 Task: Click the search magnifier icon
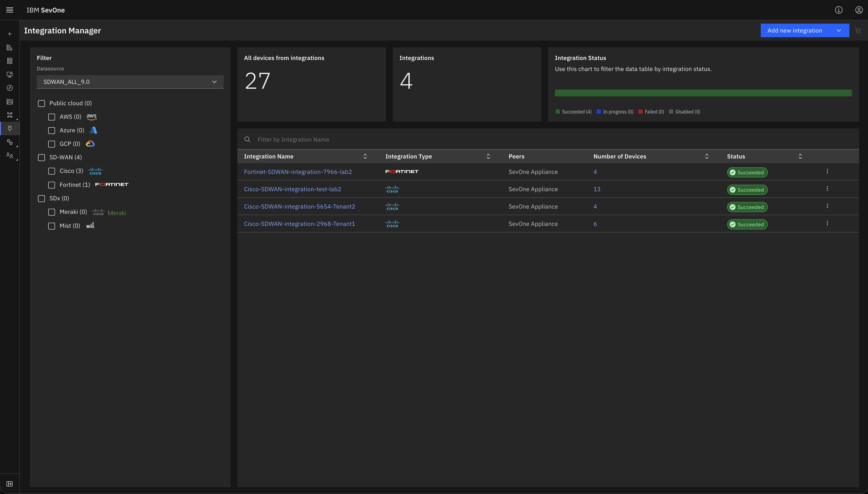pos(248,139)
